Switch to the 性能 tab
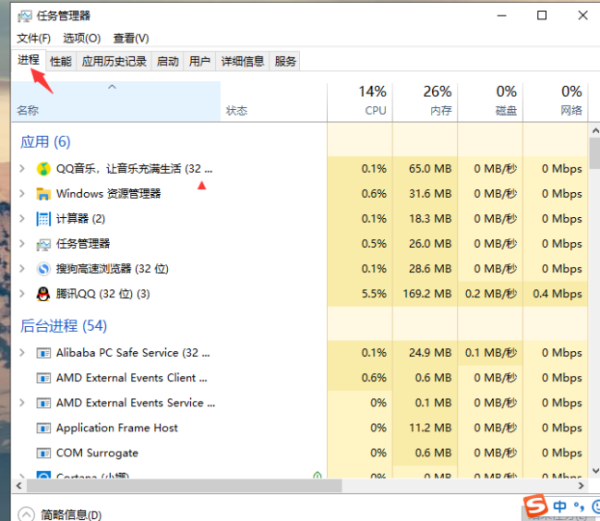Viewport: 600px width, 521px height. [61, 61]
